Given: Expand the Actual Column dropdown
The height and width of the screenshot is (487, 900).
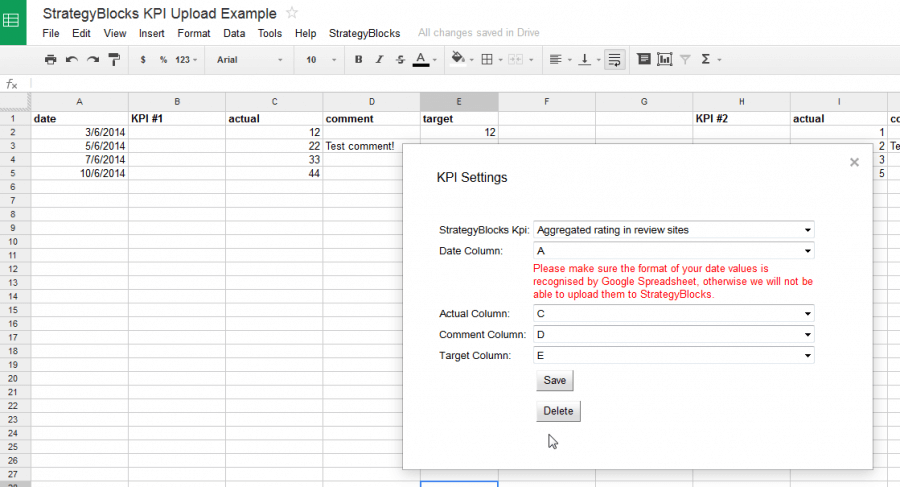Looking at the screenshot, I should (674, 314).
